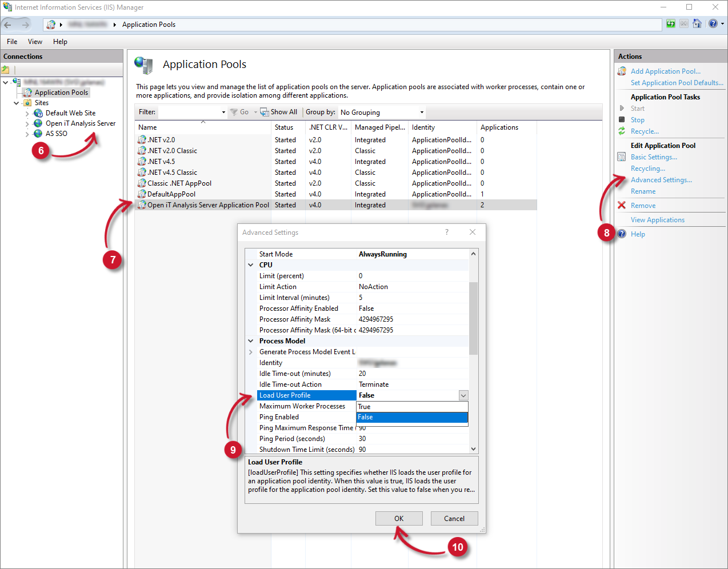Click the AS SSO site globe icon
Viewport: 728px width, 569px height.
click(38, 134)
